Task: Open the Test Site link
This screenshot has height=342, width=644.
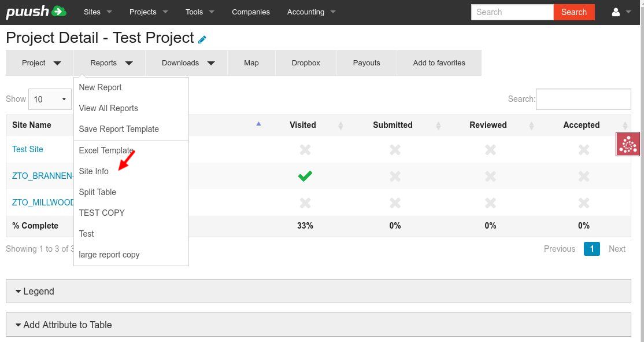Action: 28,149
